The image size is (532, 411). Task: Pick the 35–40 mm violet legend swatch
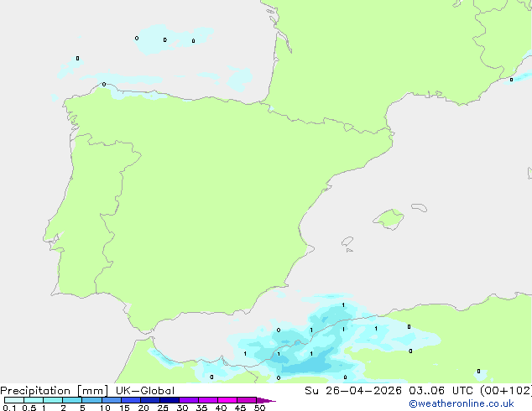[207, 400]
